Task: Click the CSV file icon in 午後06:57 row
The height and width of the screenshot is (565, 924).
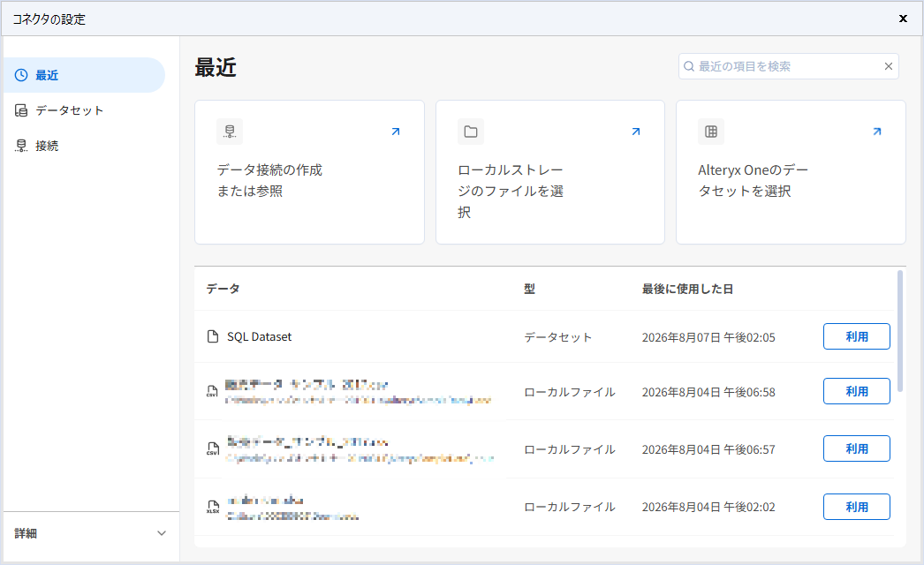Action: [x=213, y=449]
